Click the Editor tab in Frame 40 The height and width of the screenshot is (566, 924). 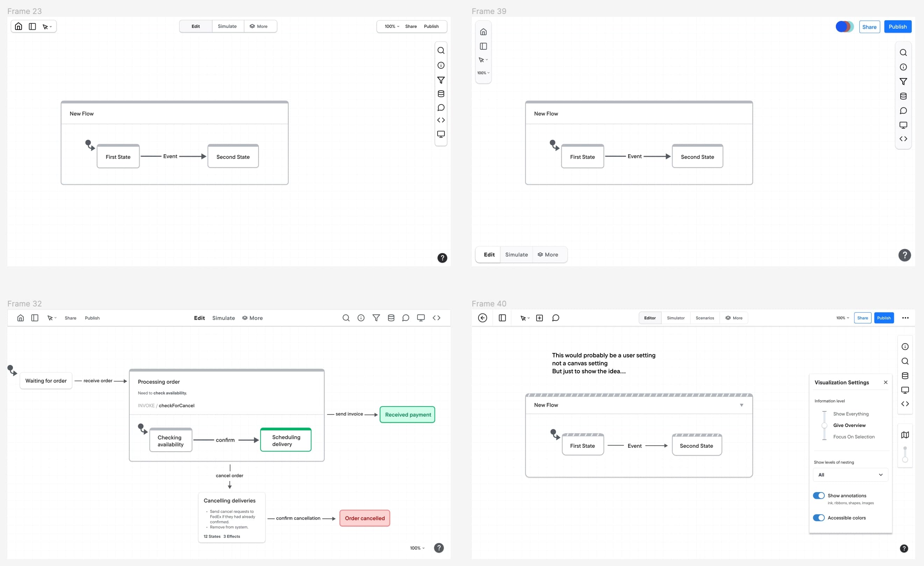[649, 318]
